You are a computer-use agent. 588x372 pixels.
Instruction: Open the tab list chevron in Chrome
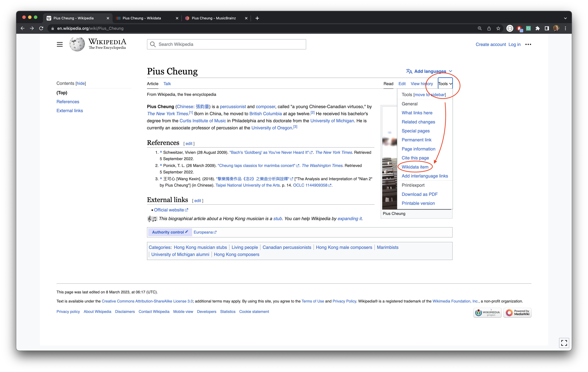[565, 18]
